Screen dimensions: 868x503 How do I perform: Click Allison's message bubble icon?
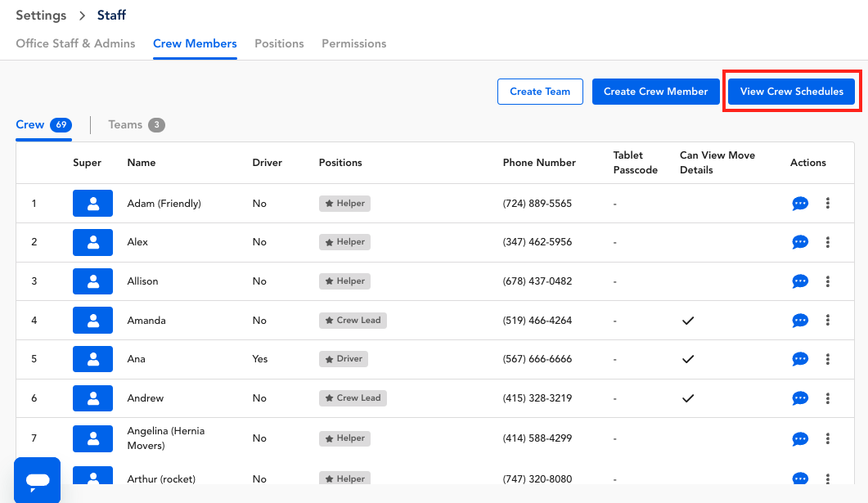(x=800, y=281)
